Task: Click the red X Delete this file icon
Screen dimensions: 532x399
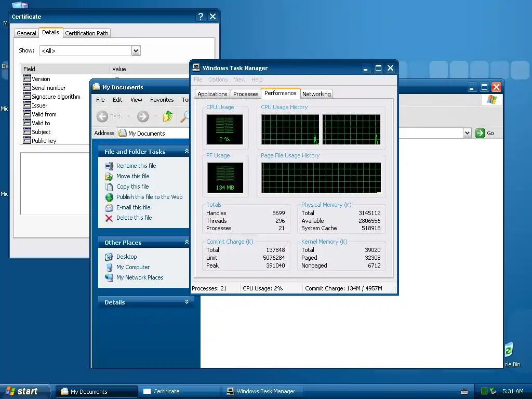Action: (x=109, y=218)
